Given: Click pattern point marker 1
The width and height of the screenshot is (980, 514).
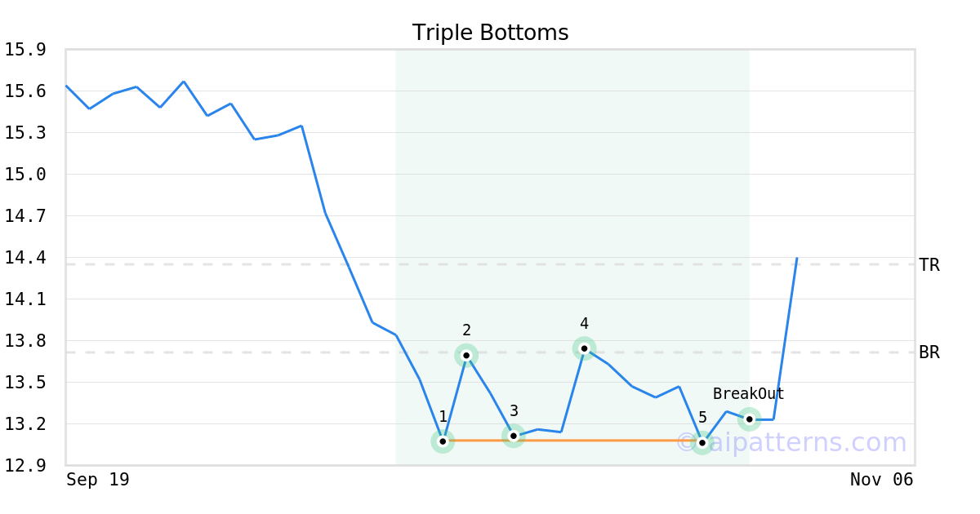Looking at the screenshot, I should [x=443, y=441].
